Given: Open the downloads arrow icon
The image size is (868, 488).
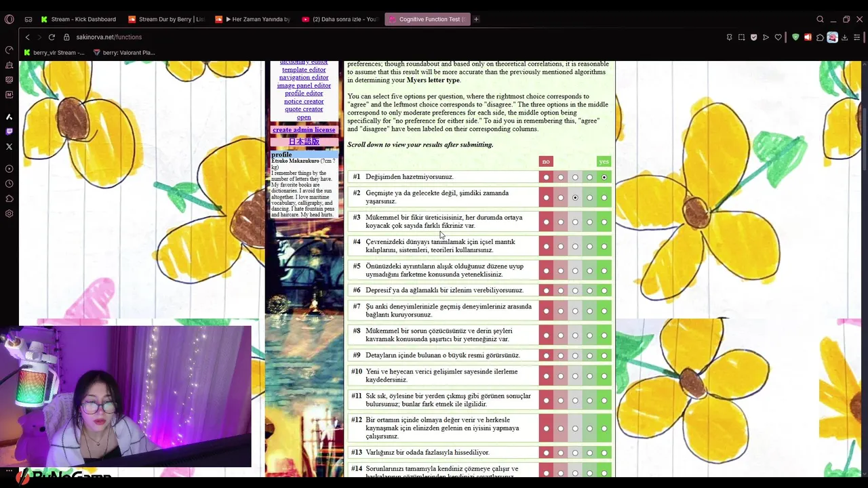Looking at the screenshot, I should (844, 37).
